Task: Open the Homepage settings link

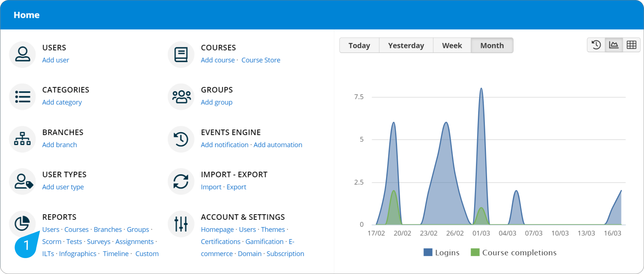Action: coord(217,229)
